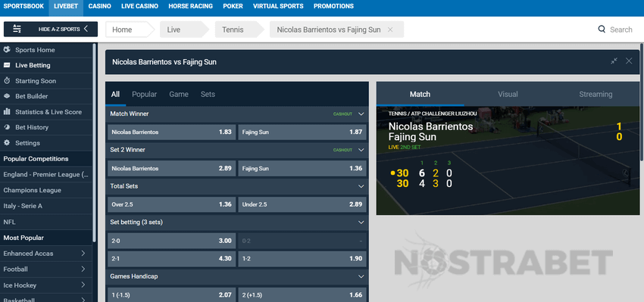Switch to the Sets markets tab
Viewport: 644px width, 302px height.
[x=208, y=95]
